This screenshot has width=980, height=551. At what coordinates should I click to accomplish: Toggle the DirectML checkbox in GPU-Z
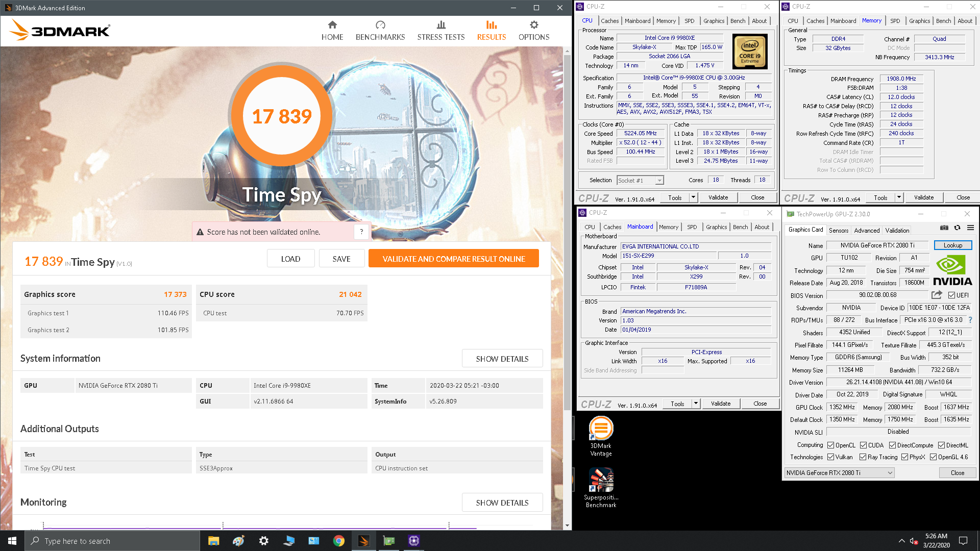point(941,445)
